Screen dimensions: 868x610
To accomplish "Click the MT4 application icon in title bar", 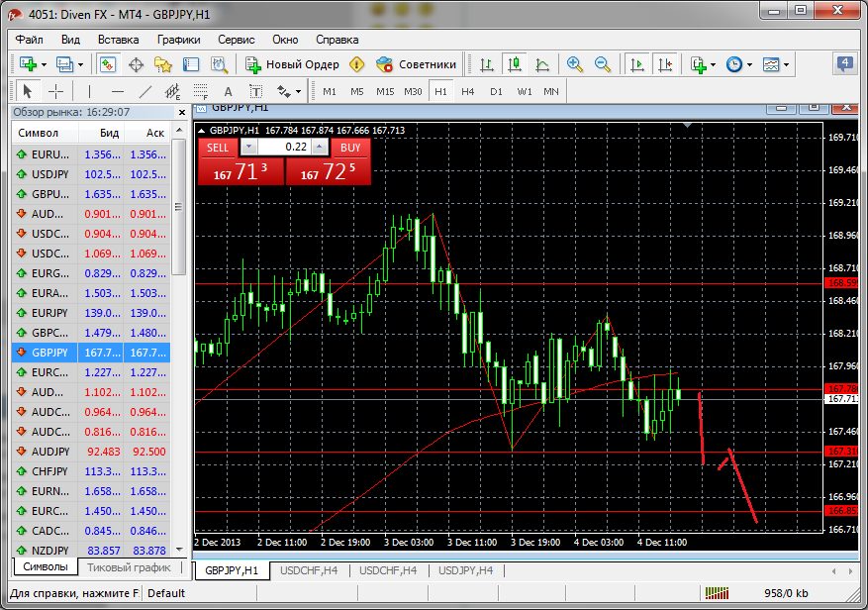I will [x=15, y=15].
